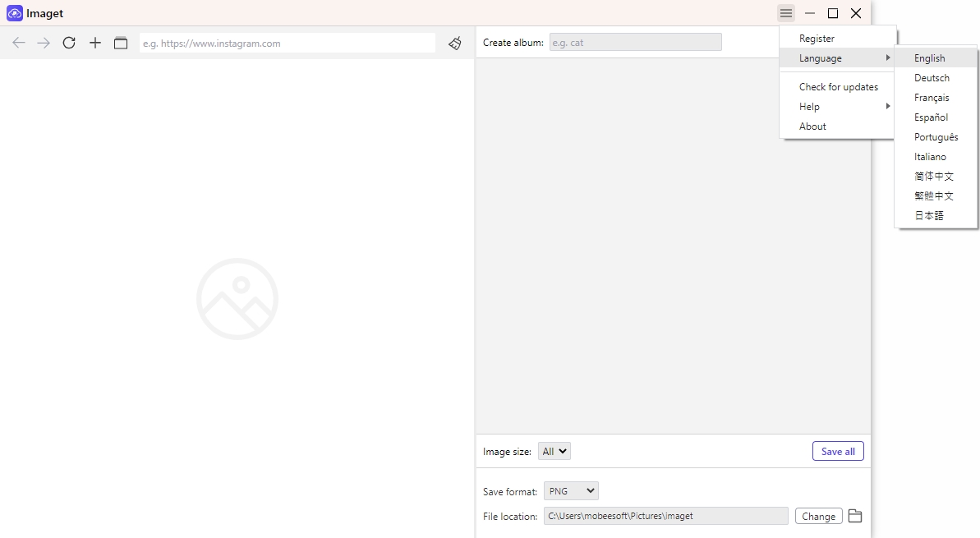Image resolution: width=980 pixels, height=538 pixels.
Task: Switch language to 简体中文
Action: [x=936, y=177]
